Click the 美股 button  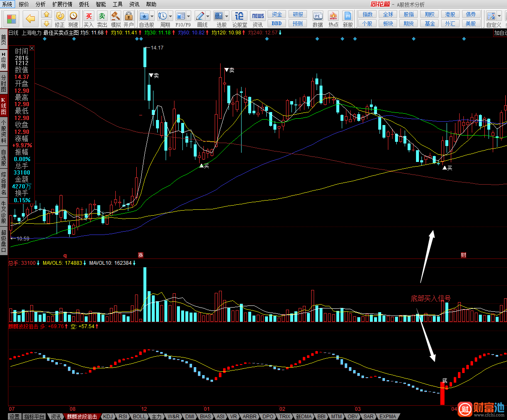point(471,23)
